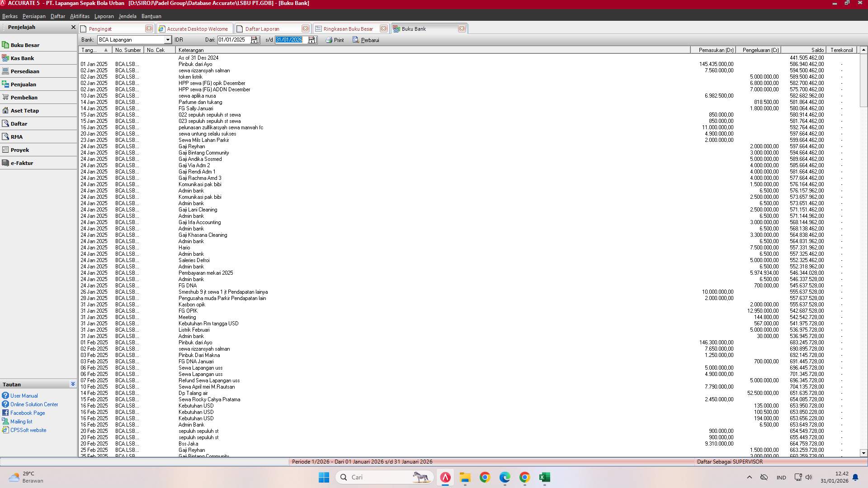Screen dimensions: 868x488
Task: Close the Daftar Laporan tab
Action: pos(305,28)
